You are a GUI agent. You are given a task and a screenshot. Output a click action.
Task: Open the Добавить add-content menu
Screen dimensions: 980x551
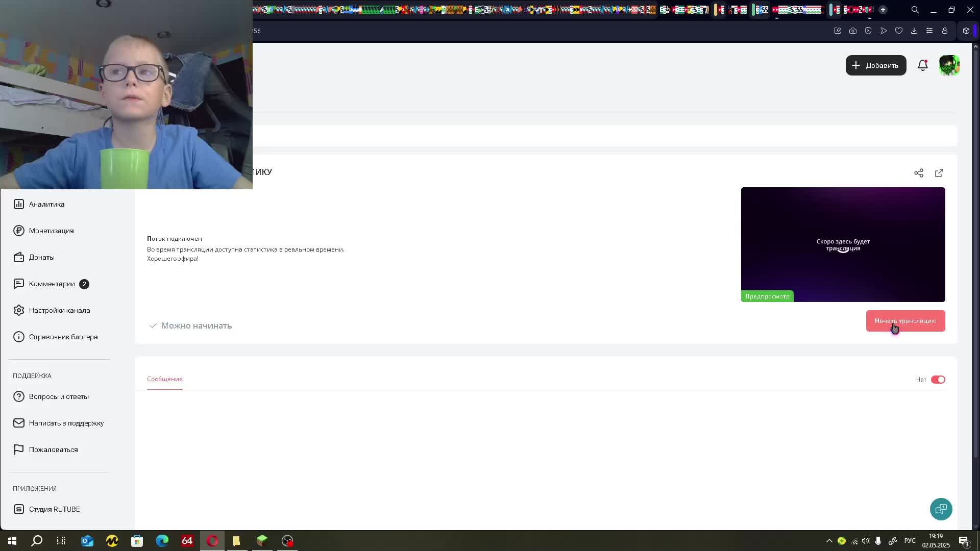(x=875, y=65)
